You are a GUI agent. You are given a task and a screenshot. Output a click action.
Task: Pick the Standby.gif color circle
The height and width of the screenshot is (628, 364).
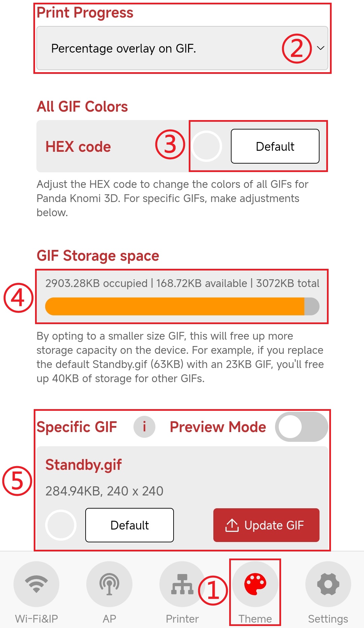[61, 525]
